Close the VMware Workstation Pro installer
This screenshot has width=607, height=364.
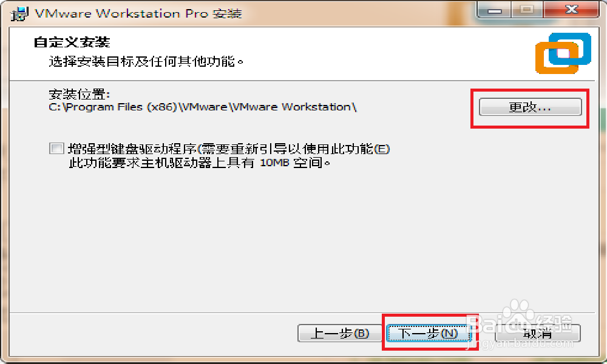tap(571, 10)
